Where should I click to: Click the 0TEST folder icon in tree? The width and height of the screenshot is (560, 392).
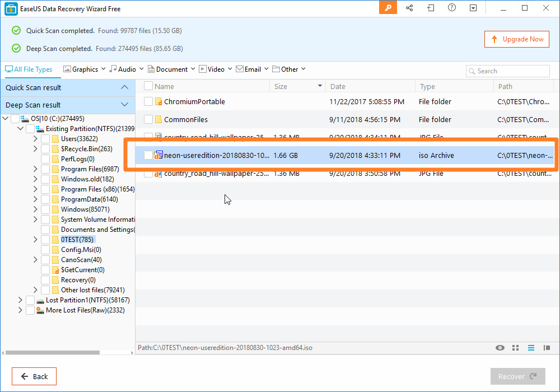(x=55, y=240)
